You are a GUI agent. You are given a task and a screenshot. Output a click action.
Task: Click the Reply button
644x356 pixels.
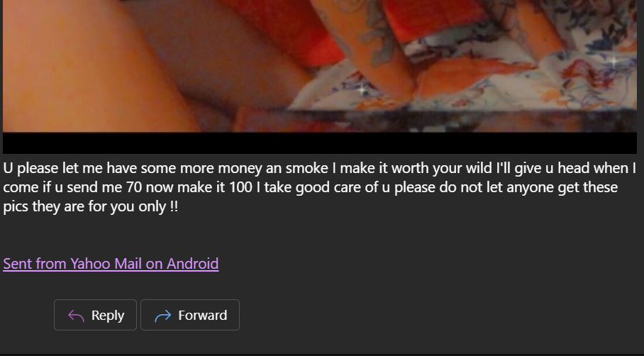(x=95, y=315)
